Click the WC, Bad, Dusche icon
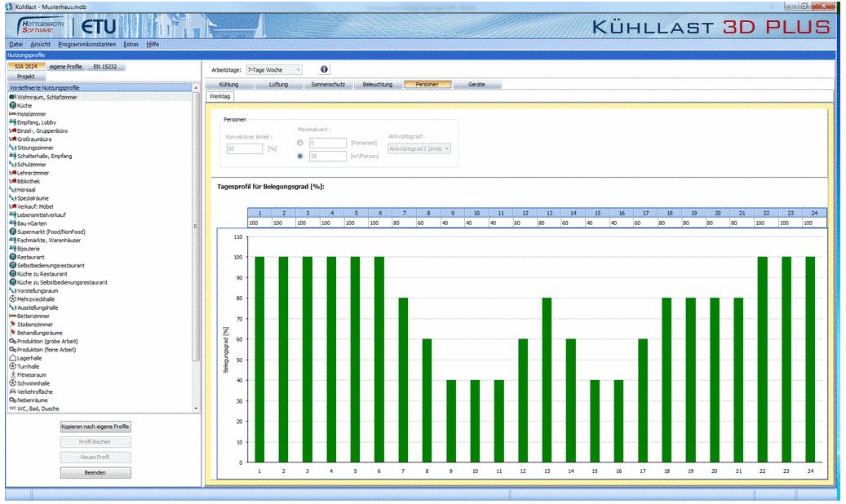This screenshot has height=504, width=846. coord(12,409)
